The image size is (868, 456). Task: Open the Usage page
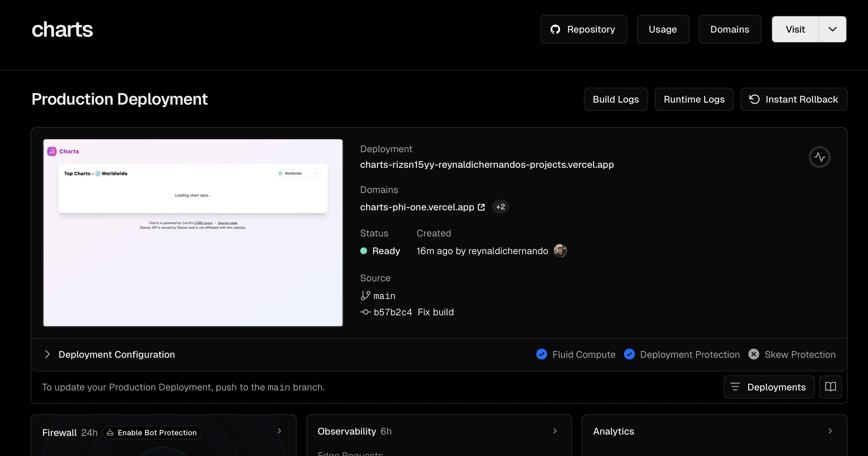(663, 29)
